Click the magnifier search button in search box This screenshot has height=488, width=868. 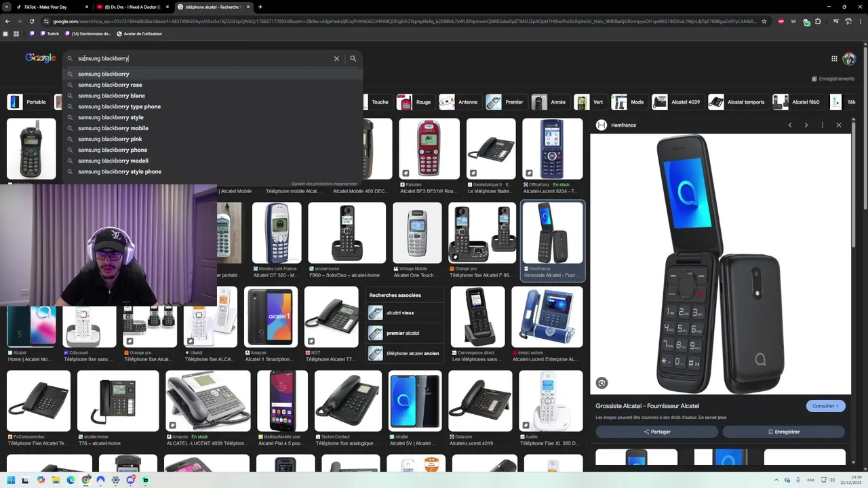353,58
